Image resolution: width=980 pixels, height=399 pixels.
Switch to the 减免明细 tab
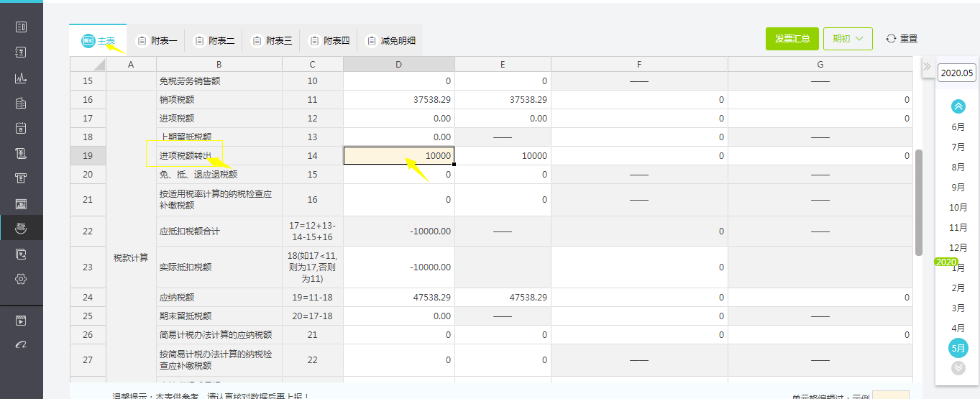[x=391, y=41]
